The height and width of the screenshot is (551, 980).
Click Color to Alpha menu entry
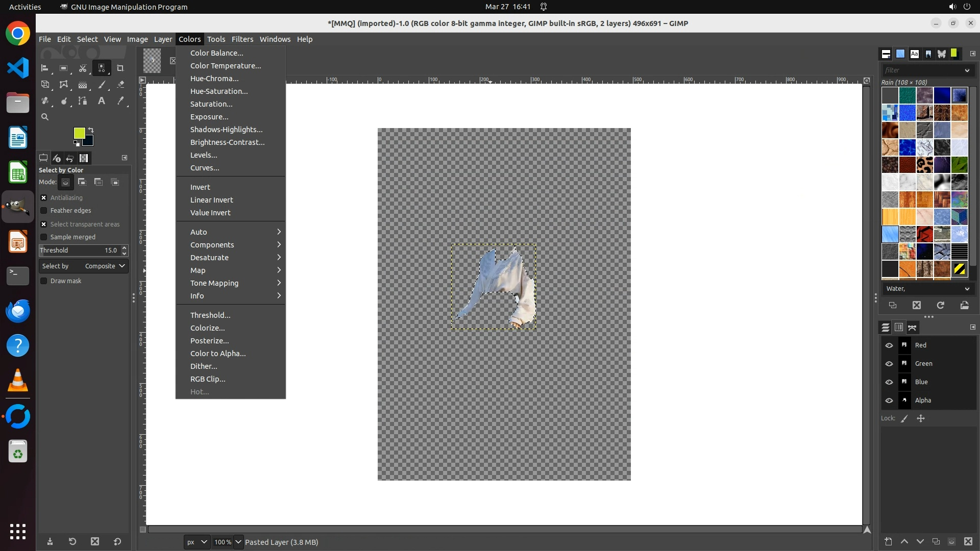(x=218, y=354)
